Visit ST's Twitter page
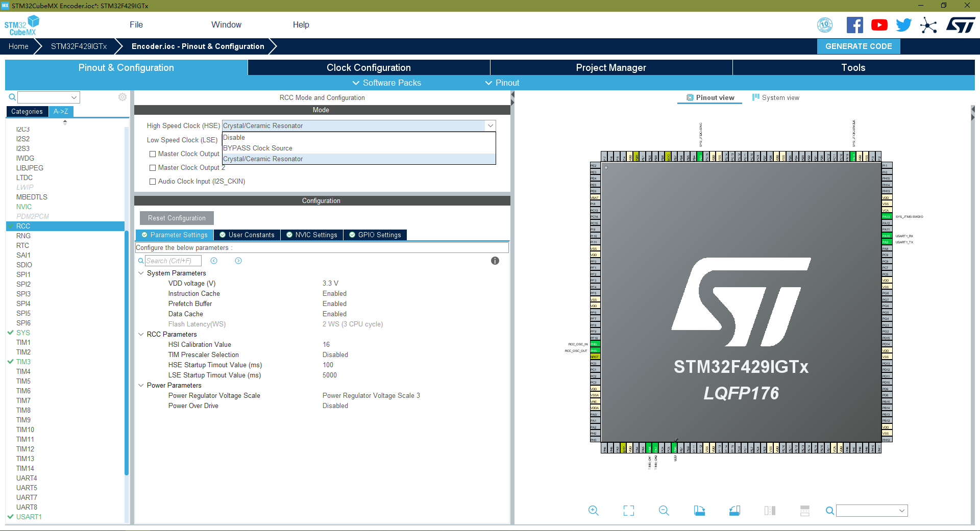Image resolution: width=980 pixels, height=531 pixels. coord(903,24)
